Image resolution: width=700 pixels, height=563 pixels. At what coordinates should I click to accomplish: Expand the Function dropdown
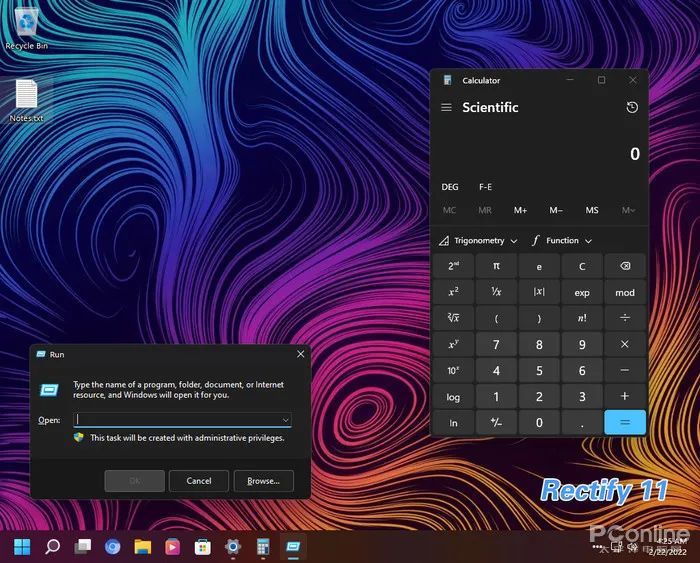click(562, 241)
